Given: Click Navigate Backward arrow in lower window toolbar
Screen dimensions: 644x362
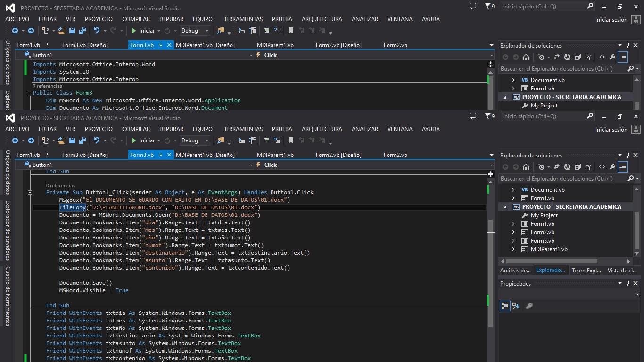Looking at the screenshot, I should point(15,140).
